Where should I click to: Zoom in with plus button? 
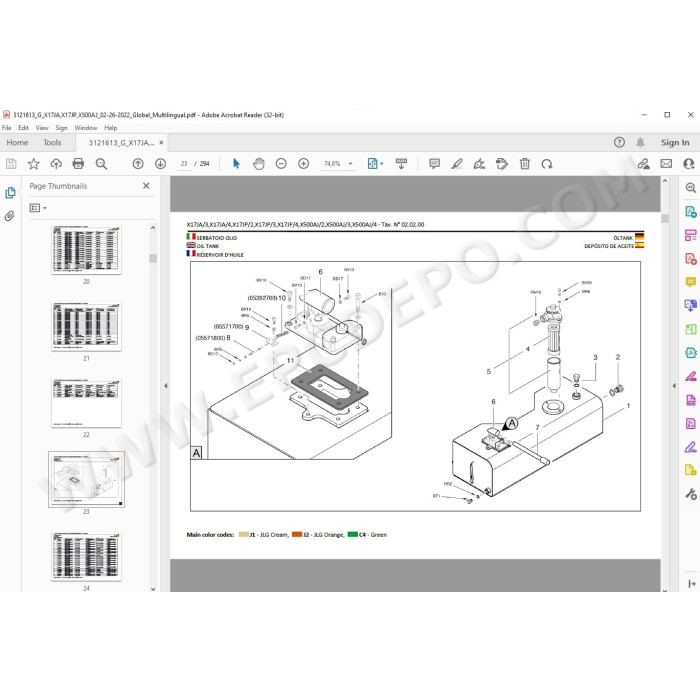(x=304, y=164)
